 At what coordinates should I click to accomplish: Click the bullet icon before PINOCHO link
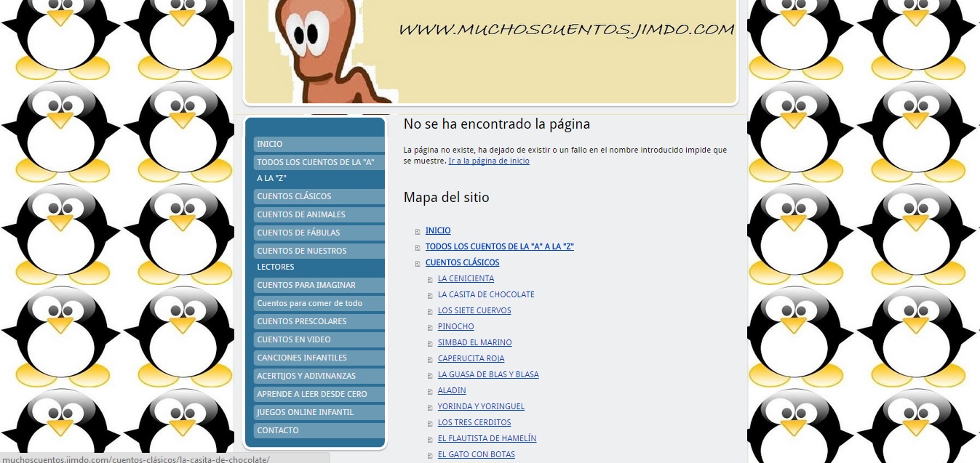click(x=430, y=328)
